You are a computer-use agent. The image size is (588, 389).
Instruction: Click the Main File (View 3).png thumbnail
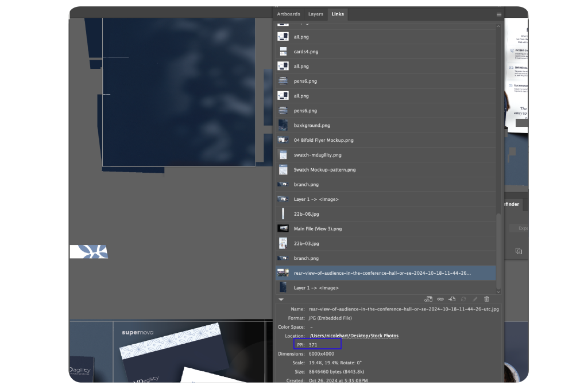click(x=283, y=228)
